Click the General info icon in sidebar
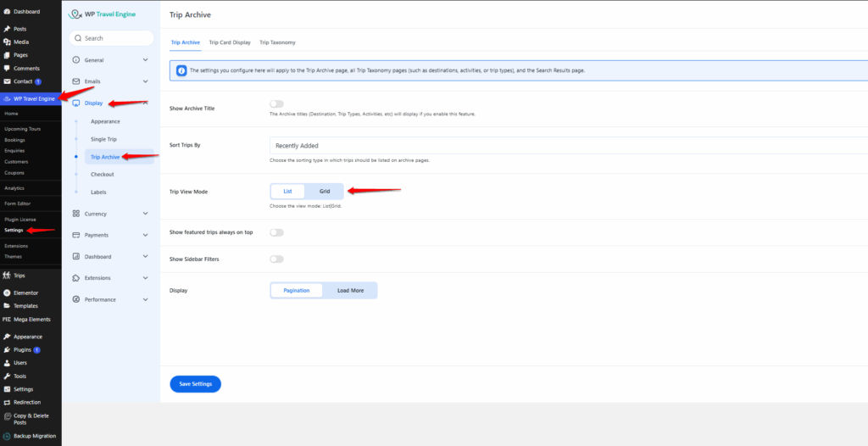This screenshot has height=446, width=868. pyautogui.click(x=76, y=60)
